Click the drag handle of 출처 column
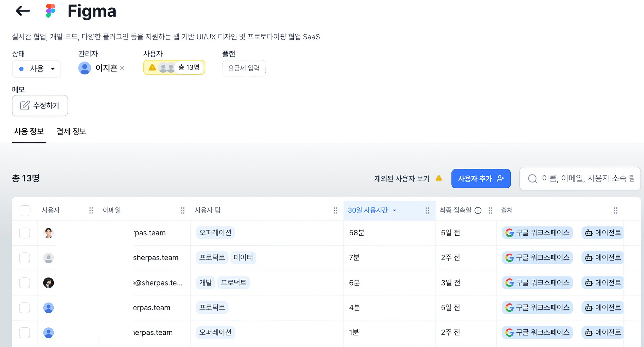Screen dimensions: 644x347 point(615,211)
